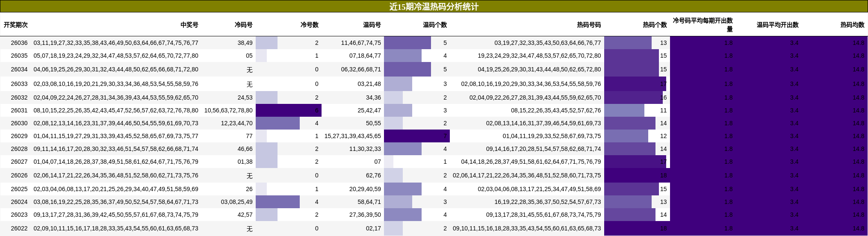The width and height of the screenshot is (868, 236).
Task: Click period cell 26025
Action: 19,189
